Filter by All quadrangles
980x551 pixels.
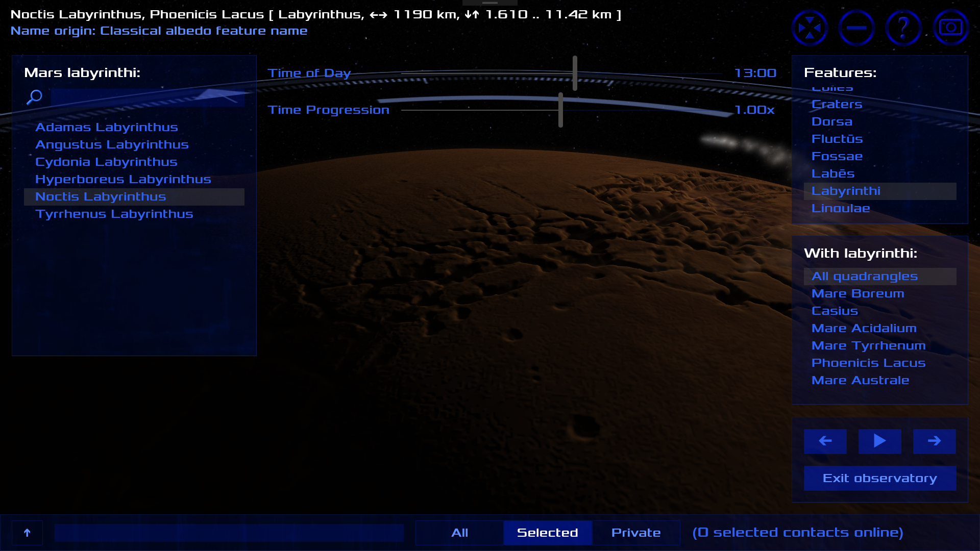click(880, 277)
